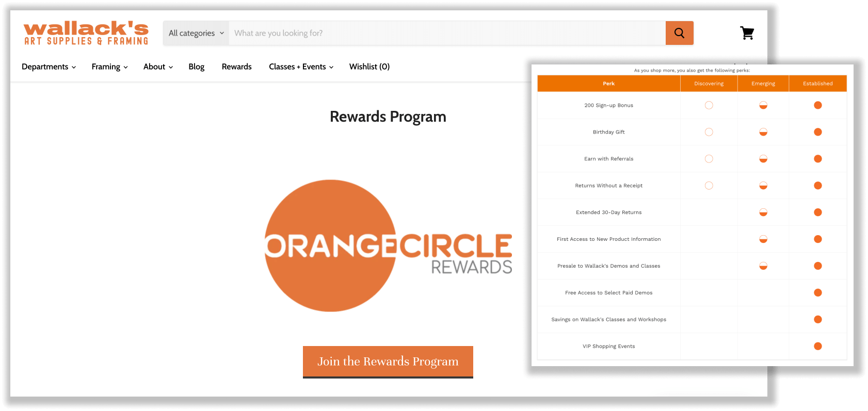Click Discovering circle for 200 Sign-up Bonus
The height and width of the screenshot is (411, 868).
pos(709,105)
